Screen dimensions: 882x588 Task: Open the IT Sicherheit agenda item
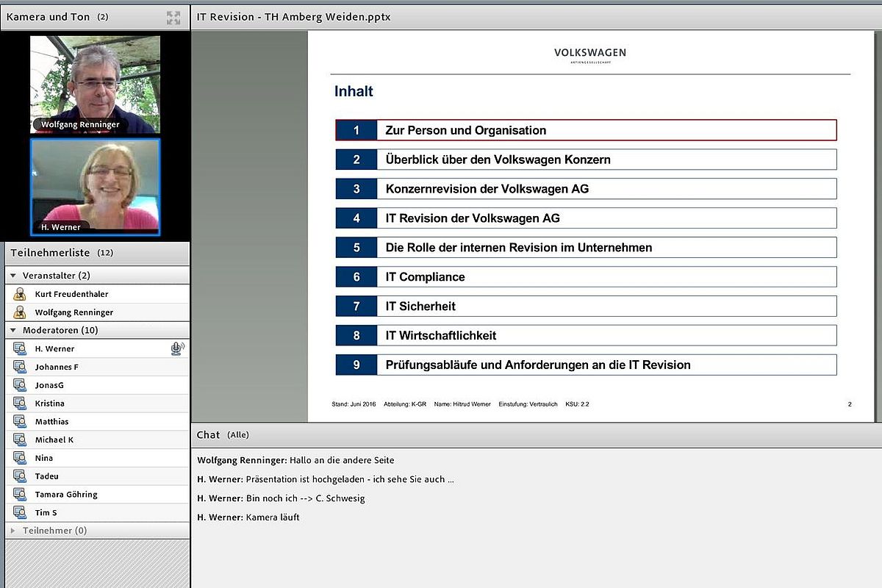point(586,306)
